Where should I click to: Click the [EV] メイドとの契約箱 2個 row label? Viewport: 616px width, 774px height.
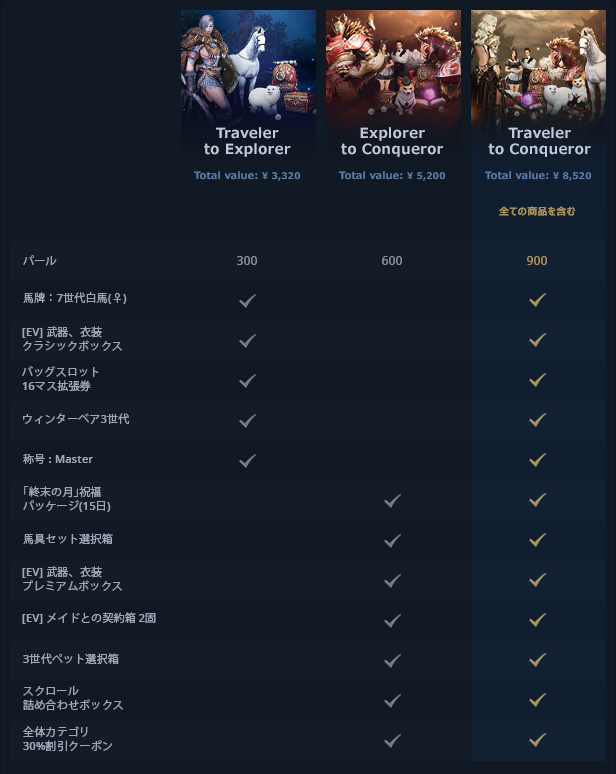point(89,618)
